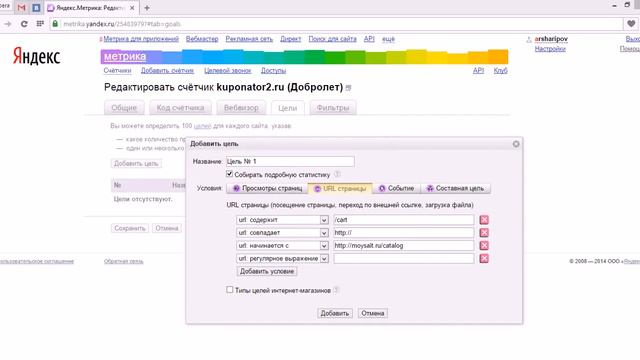640x360 pixels.
Task: Click the метрика header logo link
Action: 125,56
